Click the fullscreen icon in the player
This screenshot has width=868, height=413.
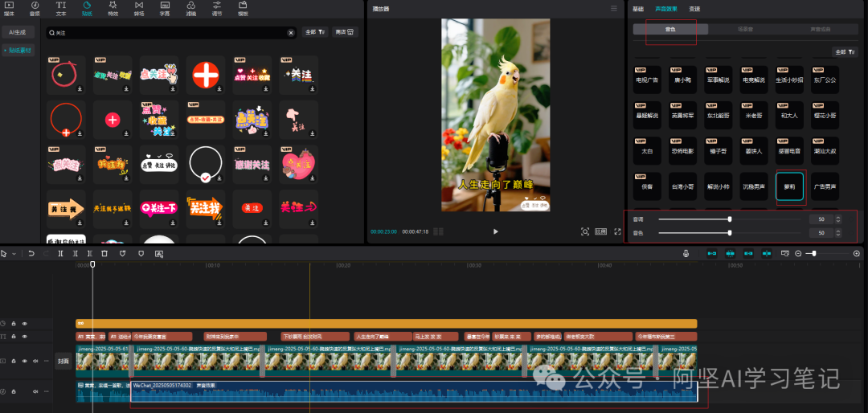pos(617,231)
